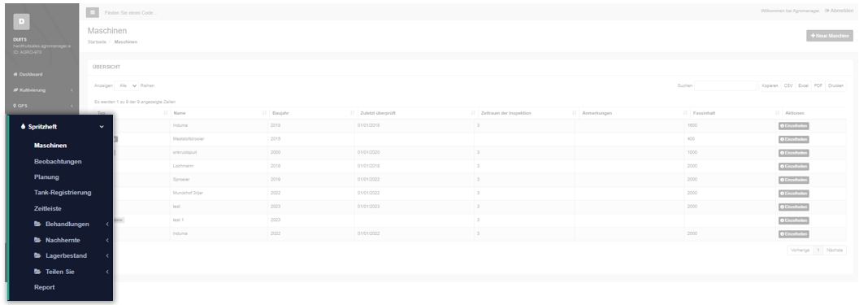Click pagination page 1
This screenshot has width=868, height=305.
click(x=818, y=251)
